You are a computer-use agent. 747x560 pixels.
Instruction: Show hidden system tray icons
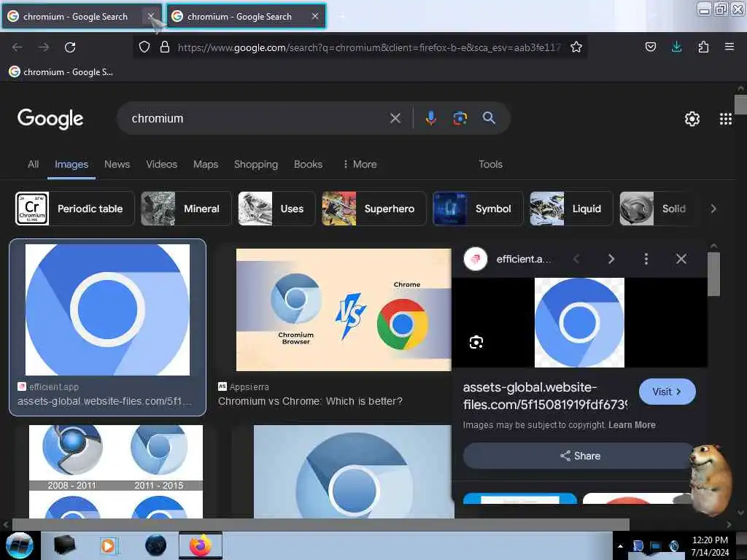(x=620, y=546)
